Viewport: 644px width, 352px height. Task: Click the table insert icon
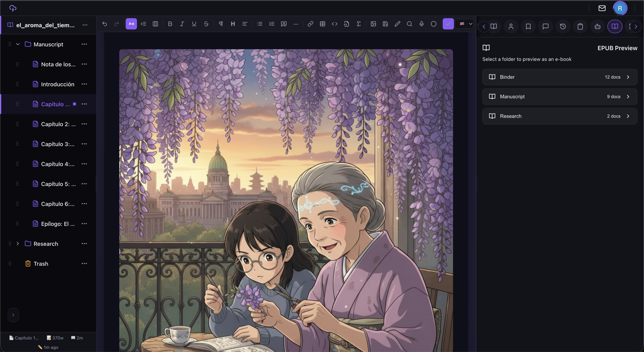pos(322,24)
